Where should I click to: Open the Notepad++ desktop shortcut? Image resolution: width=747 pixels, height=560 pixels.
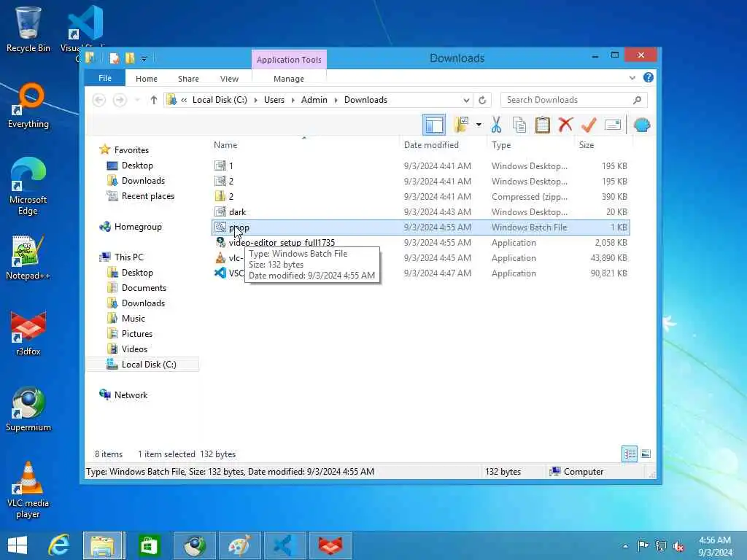tap(28, 257)
